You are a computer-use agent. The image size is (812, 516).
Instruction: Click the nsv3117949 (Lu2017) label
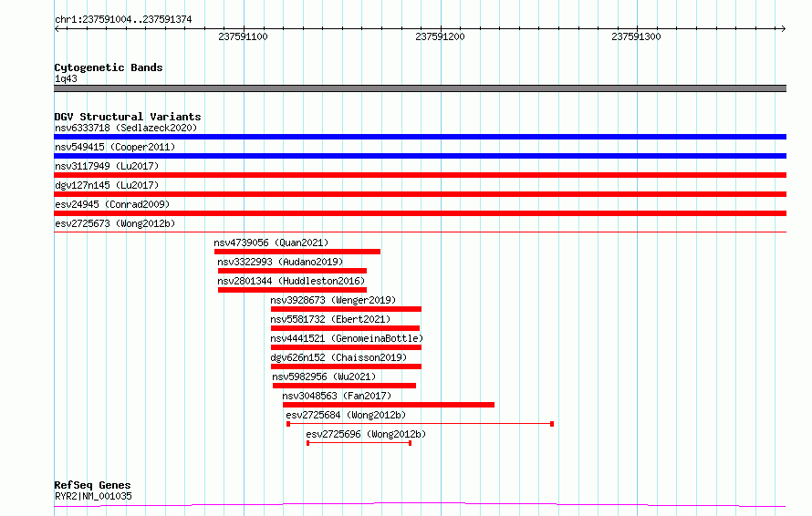point(107,166)
